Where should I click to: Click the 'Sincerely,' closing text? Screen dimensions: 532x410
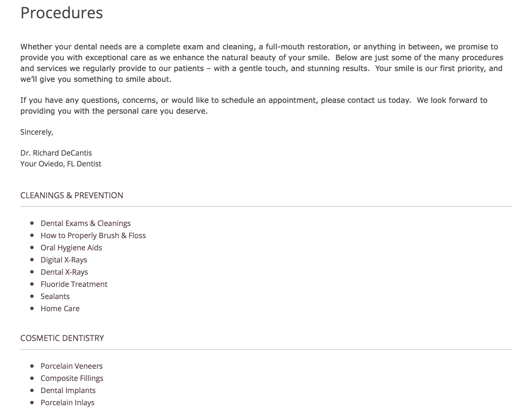[x=37, y=132]
